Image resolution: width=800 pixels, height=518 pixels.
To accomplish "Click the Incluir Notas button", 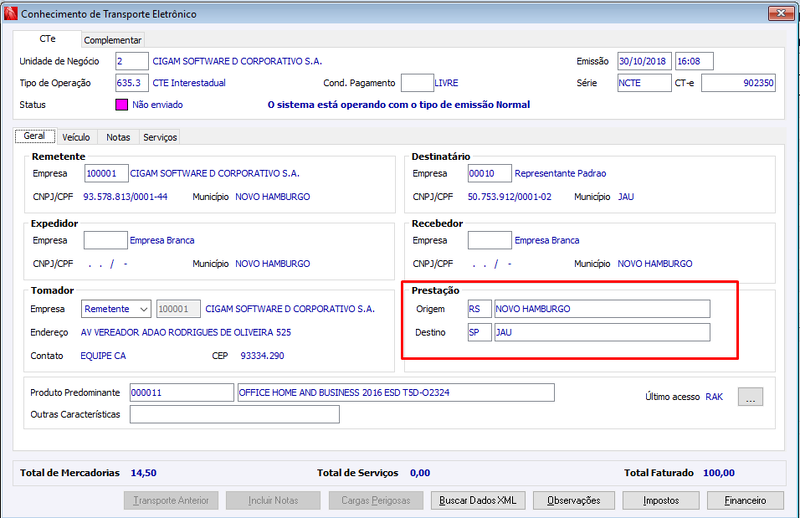I will pyautogui.click(x=273, y=501).
